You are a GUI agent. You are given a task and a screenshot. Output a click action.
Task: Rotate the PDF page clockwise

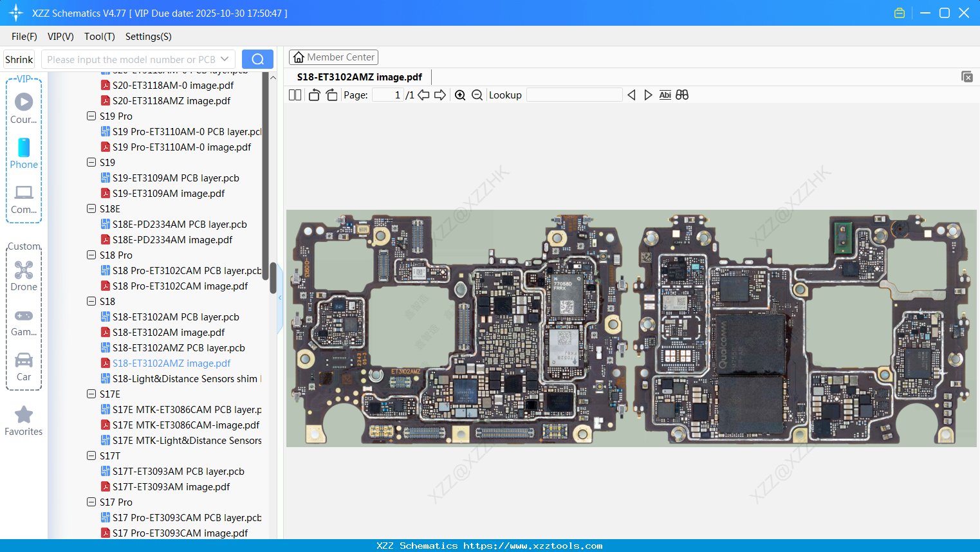[331, 95]
